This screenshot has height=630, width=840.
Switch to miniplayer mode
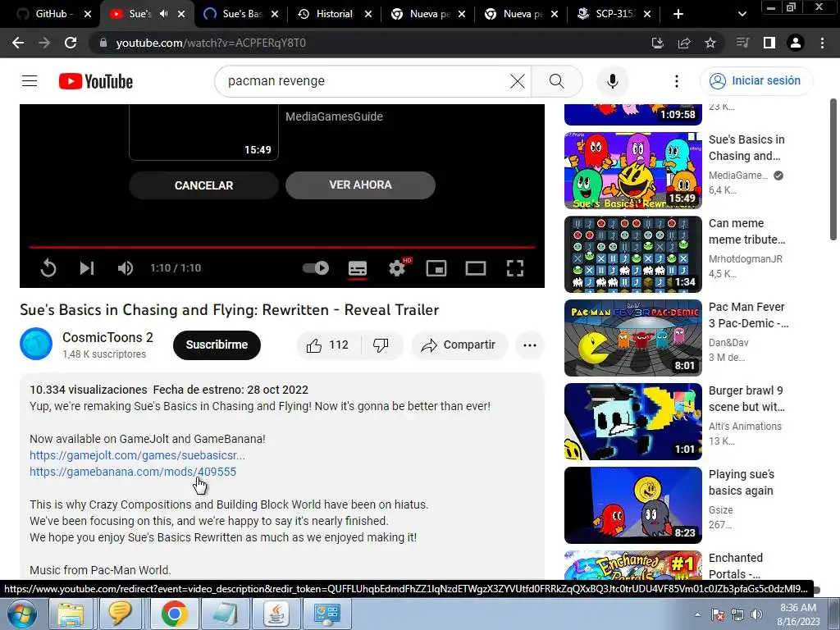pos(436,268)
